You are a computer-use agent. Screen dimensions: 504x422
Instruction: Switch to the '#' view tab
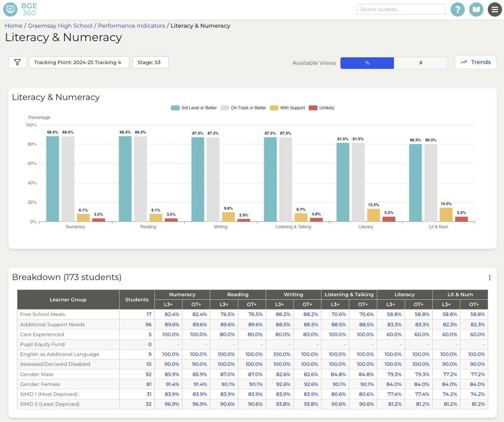(420, 63)
